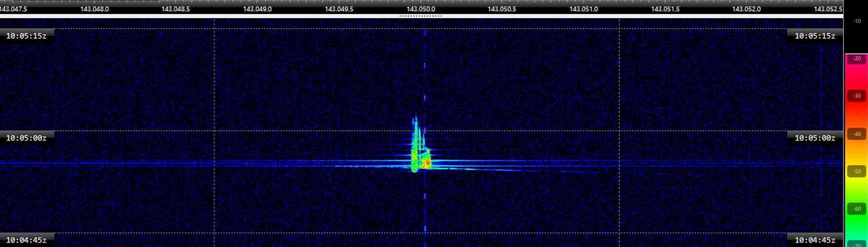Pick the -30 red level on the color scale
Screen dimensions: 868x247
pyautogui.click(x=856, y=96)
